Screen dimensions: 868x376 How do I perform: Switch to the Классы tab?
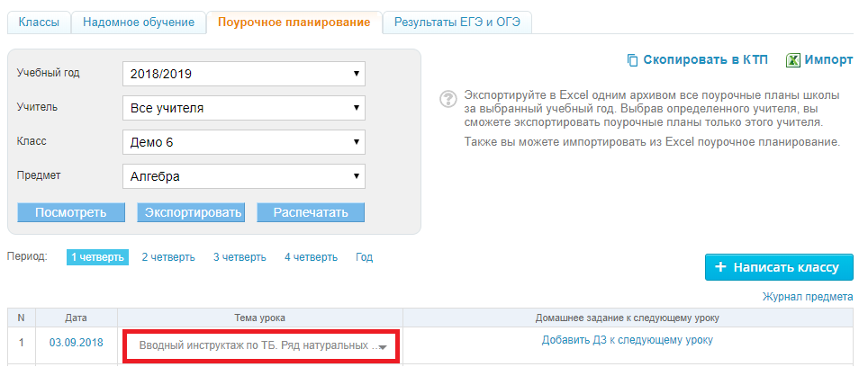tap(39, 22)
